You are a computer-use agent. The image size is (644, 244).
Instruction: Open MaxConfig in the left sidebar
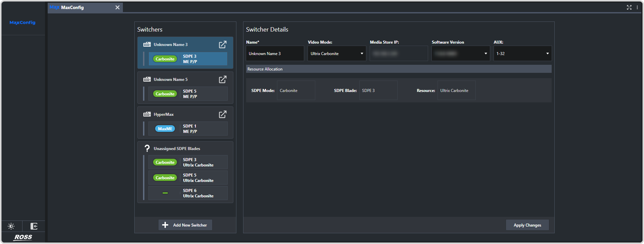[x=22, y=22]
